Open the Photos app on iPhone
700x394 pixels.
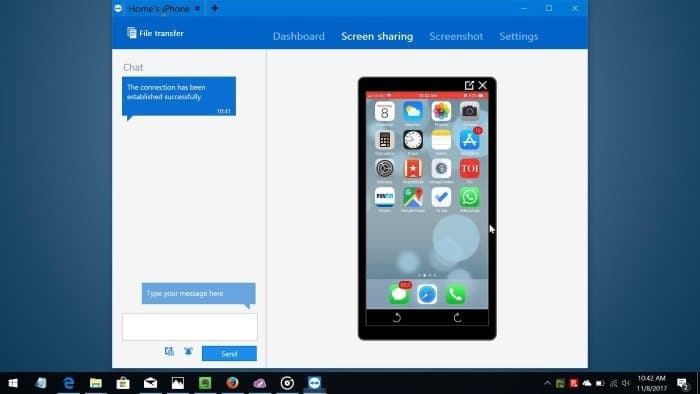(441, 112)
